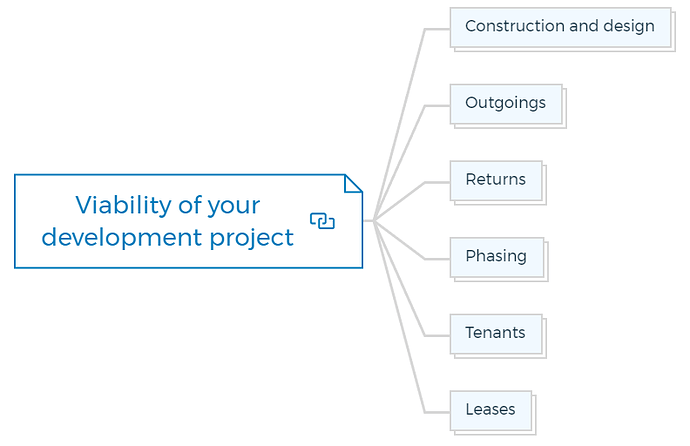Open the Returns node

[496, 180]
